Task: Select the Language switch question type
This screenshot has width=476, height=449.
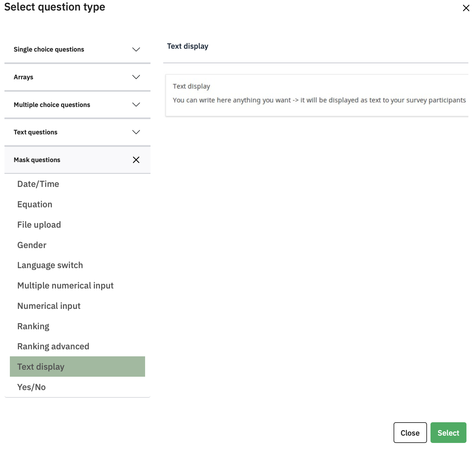Action: pyautogui.click(x=50, y=265)
